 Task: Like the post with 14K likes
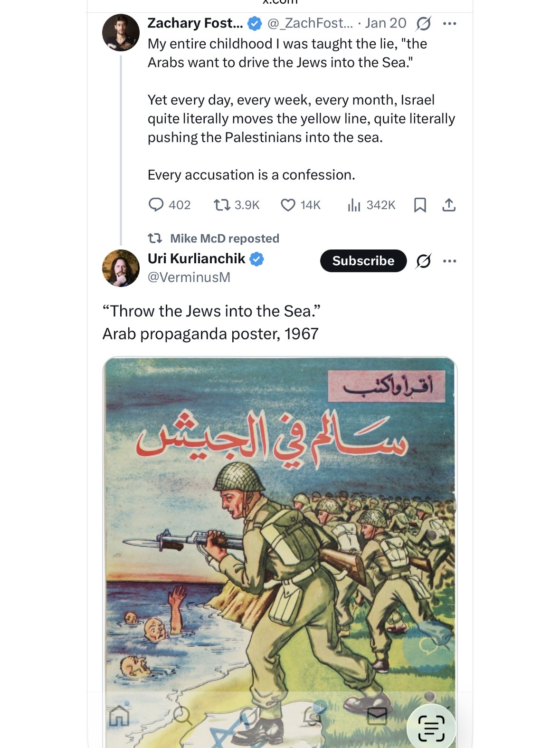point(288,205)
